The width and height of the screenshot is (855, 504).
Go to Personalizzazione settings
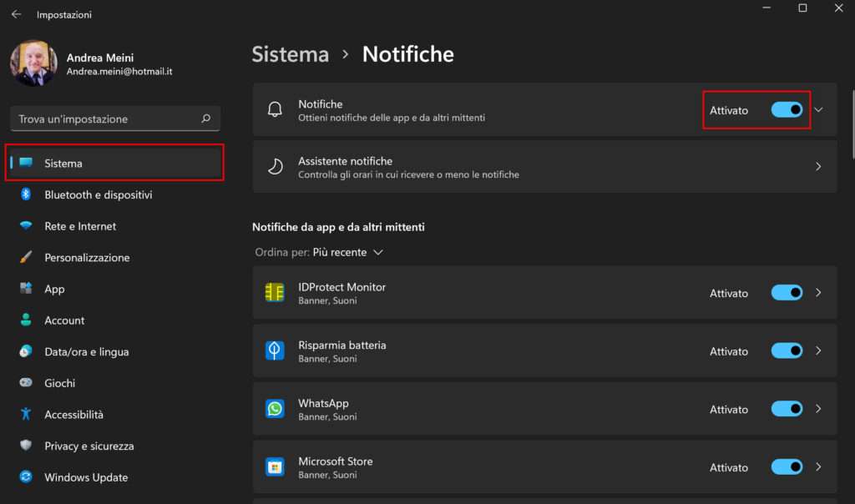(x=114, y=257)
